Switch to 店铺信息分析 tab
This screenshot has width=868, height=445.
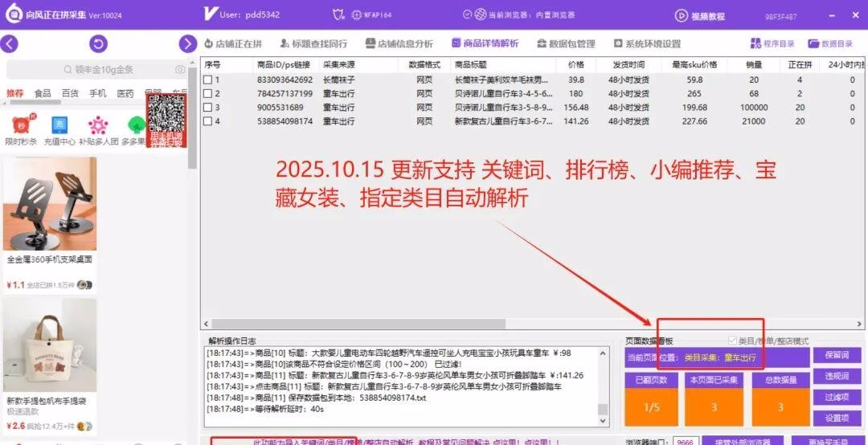(399, 43)
